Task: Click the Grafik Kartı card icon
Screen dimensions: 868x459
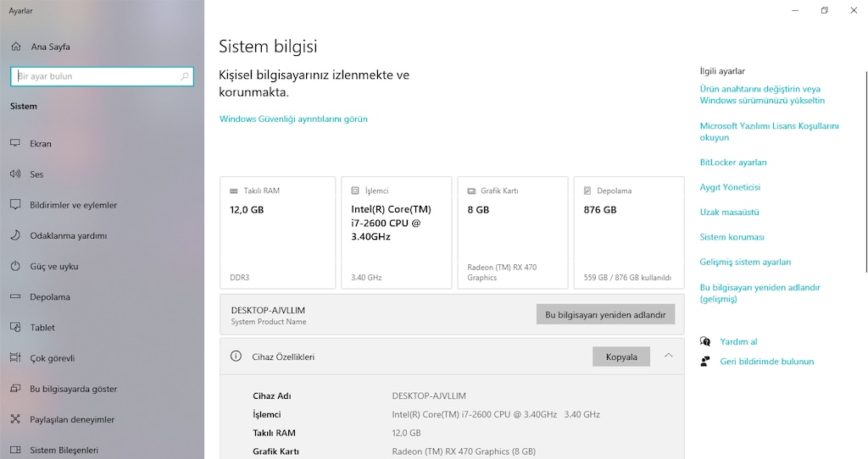Action: [x=471, y=191]
